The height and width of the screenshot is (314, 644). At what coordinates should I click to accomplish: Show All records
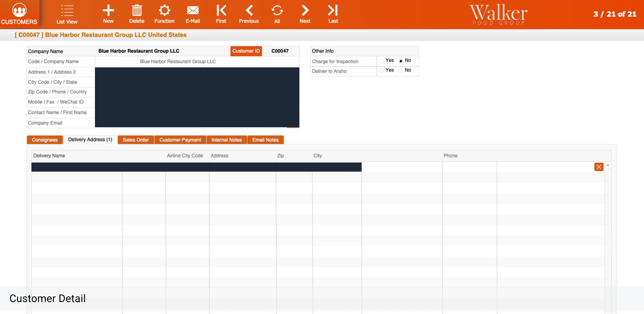click(277, 14)
